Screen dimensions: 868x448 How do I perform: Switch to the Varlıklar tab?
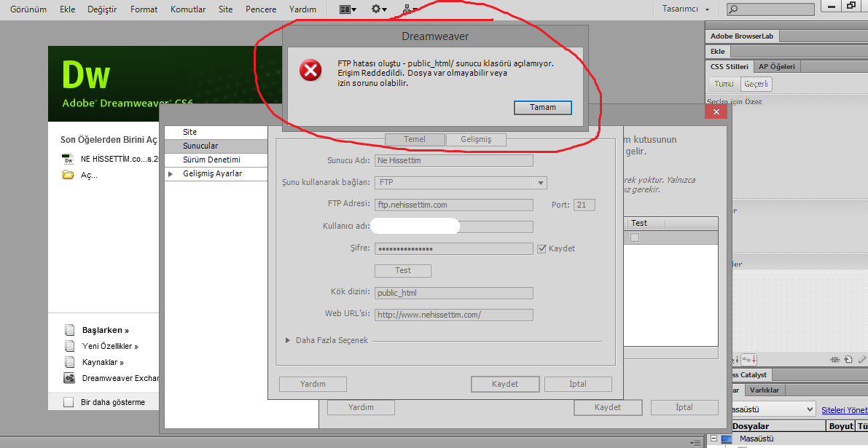(x=765, y=390)
